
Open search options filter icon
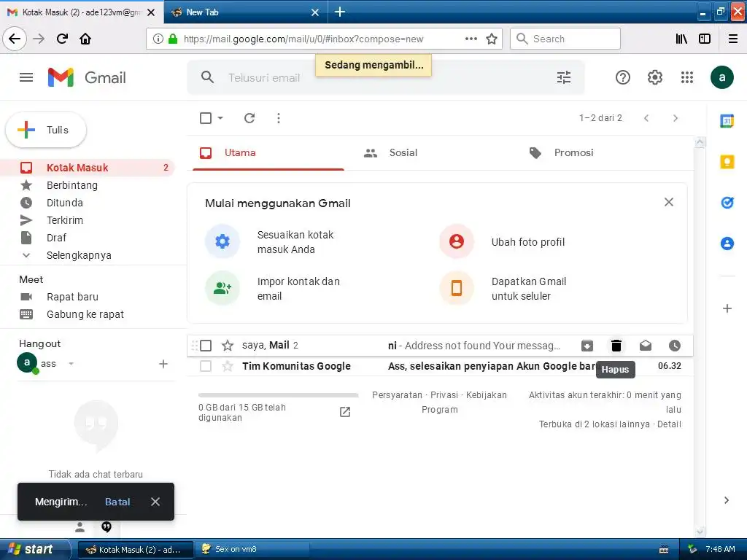(564, 77)
